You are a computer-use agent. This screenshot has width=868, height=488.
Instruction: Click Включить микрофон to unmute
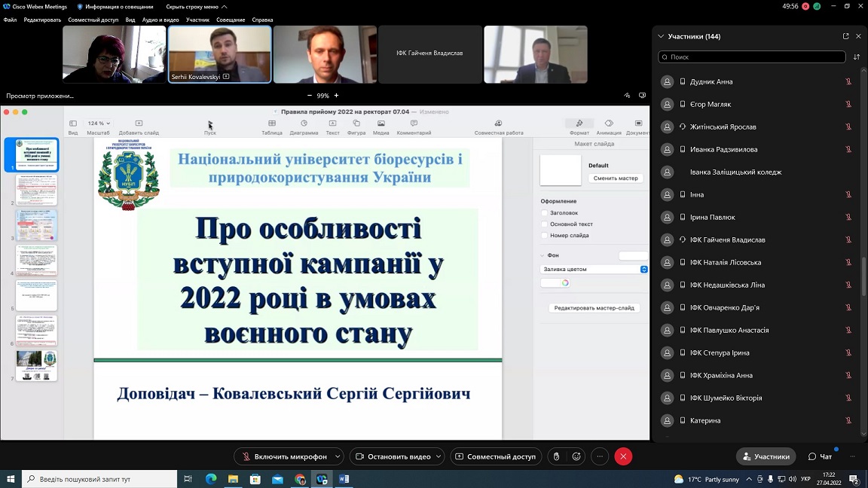point(284,456)
